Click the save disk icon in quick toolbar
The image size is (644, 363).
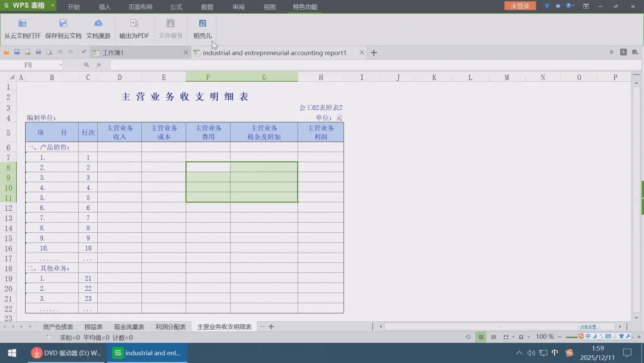[x=17, y=52]
